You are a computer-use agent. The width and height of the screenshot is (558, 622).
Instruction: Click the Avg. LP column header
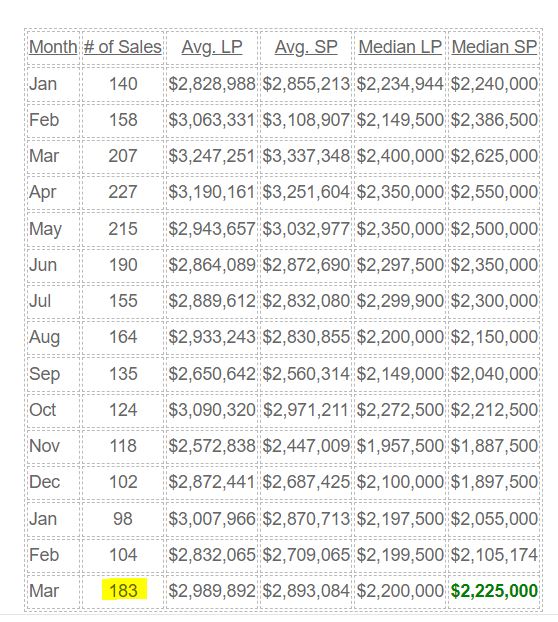(x=212, y=47)
